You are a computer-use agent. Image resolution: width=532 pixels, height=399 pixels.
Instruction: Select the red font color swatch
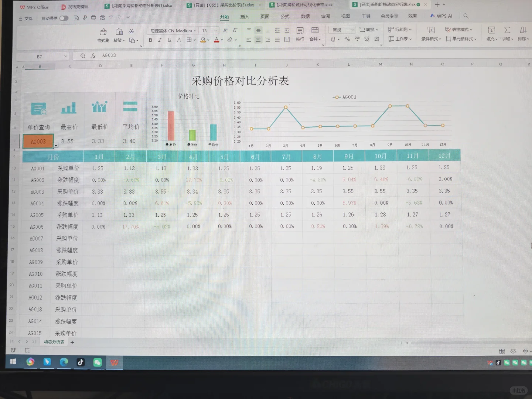click(x=216, y=40)
